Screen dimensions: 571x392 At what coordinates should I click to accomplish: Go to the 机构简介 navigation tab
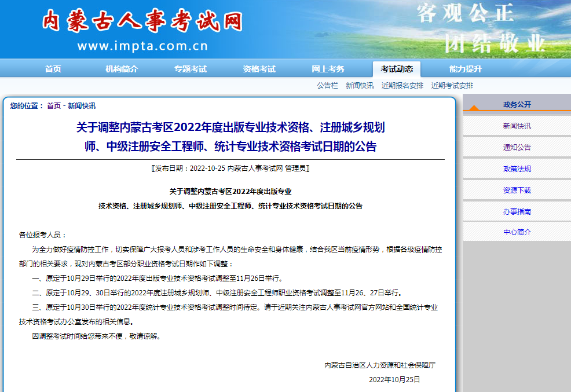click(x=122, y=69)
